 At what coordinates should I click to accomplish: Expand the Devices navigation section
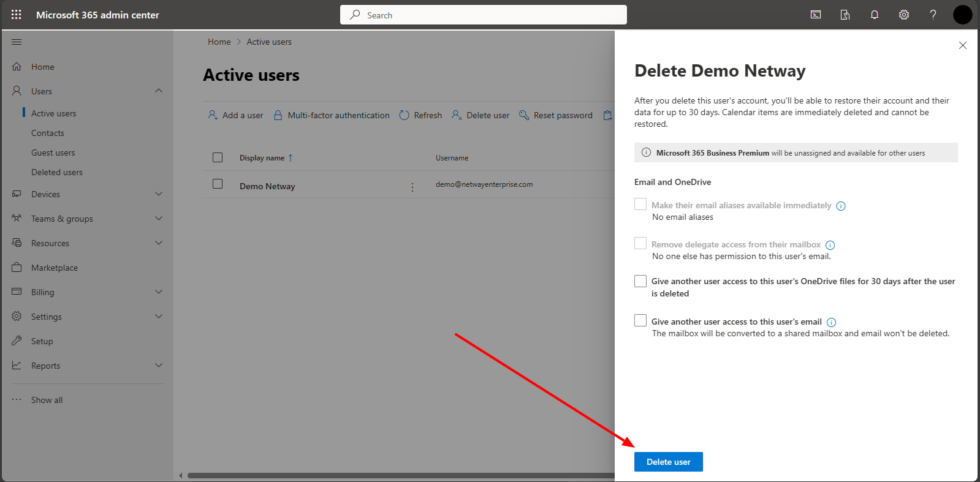click(159, 194)
